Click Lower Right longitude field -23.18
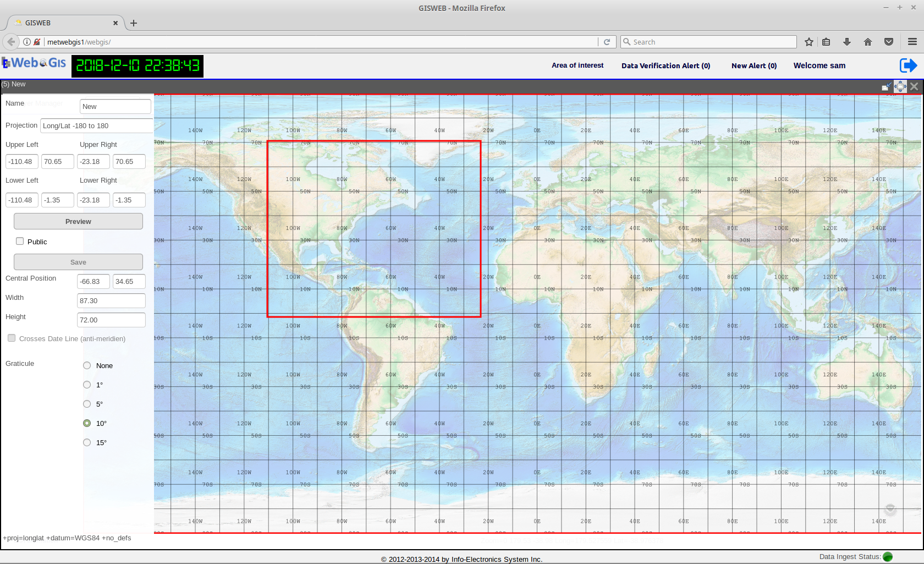This screenshot has height=564, width=924. click(x=94, y=200)
